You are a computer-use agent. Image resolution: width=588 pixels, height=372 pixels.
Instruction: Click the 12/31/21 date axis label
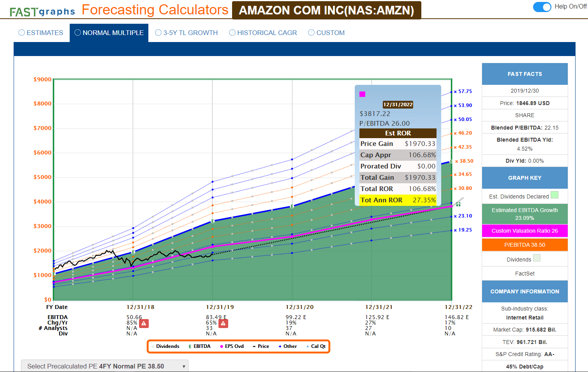click(x=379, y=307)
